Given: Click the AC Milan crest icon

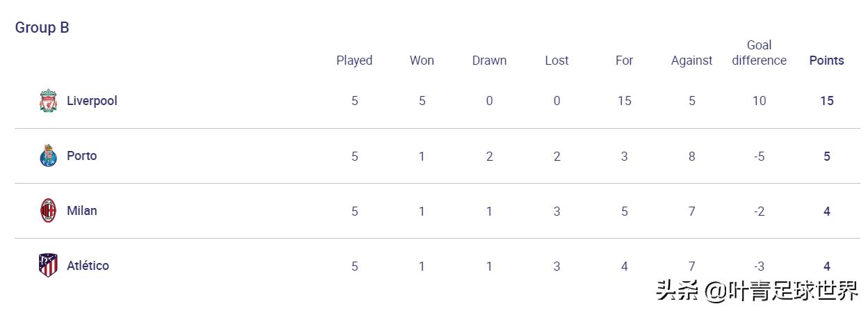Looking at the screenshot, I should pos(48,211).
